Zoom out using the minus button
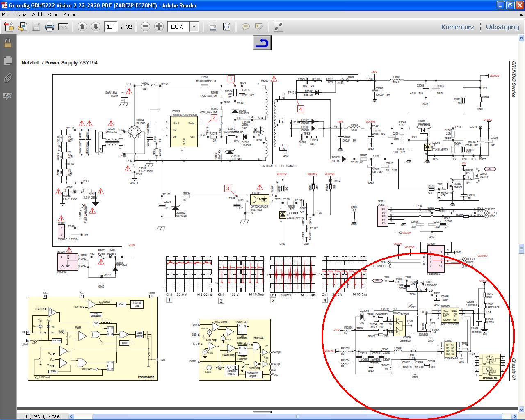The height and width of the screenshot is (420, 525). coord(145,27)
